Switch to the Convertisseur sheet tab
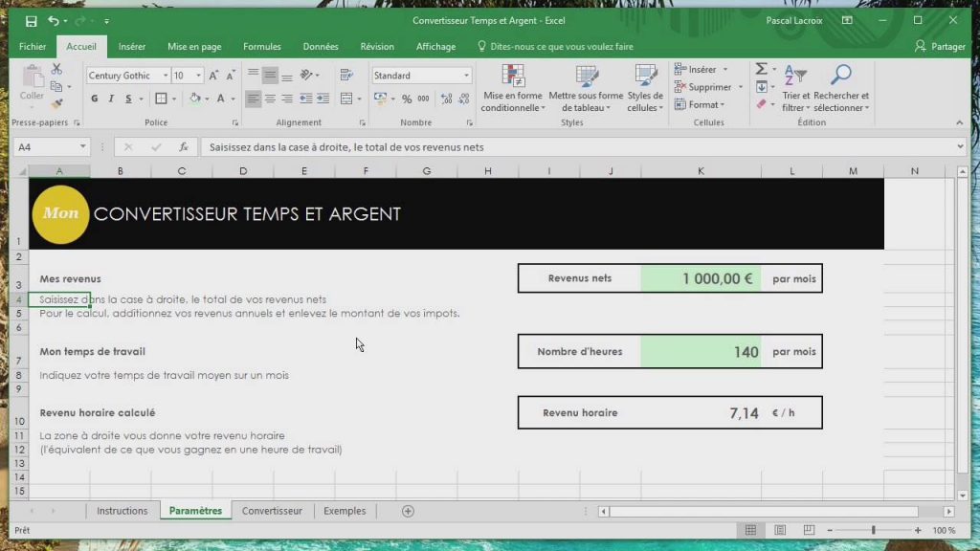The image size is (980, 551). click(x=272, y=511)
